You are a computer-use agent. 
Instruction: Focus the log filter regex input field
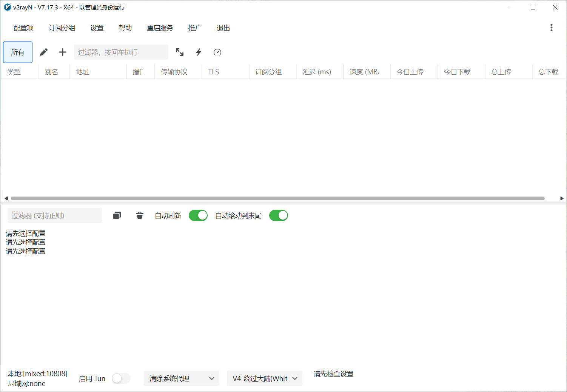point(55,215)
